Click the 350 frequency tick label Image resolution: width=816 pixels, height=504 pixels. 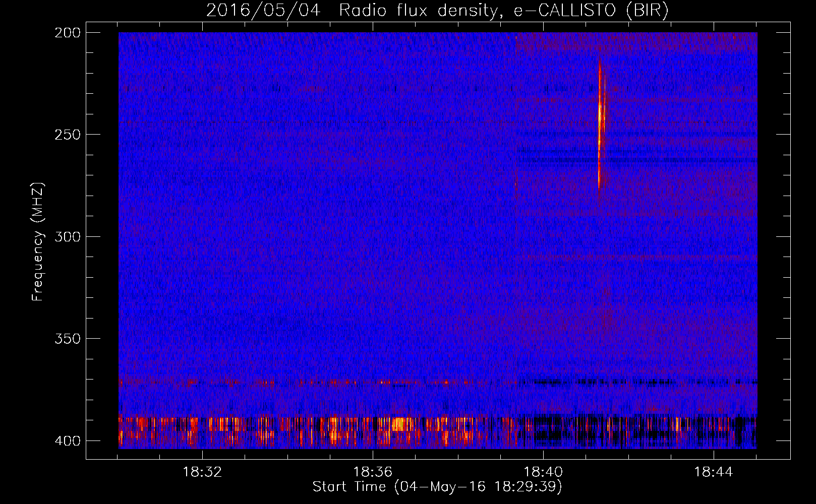tap(68, 339)
